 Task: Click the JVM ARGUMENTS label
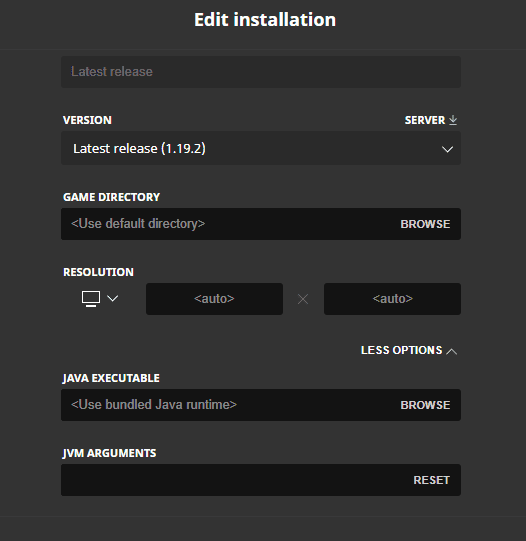(x=109, y=453)
